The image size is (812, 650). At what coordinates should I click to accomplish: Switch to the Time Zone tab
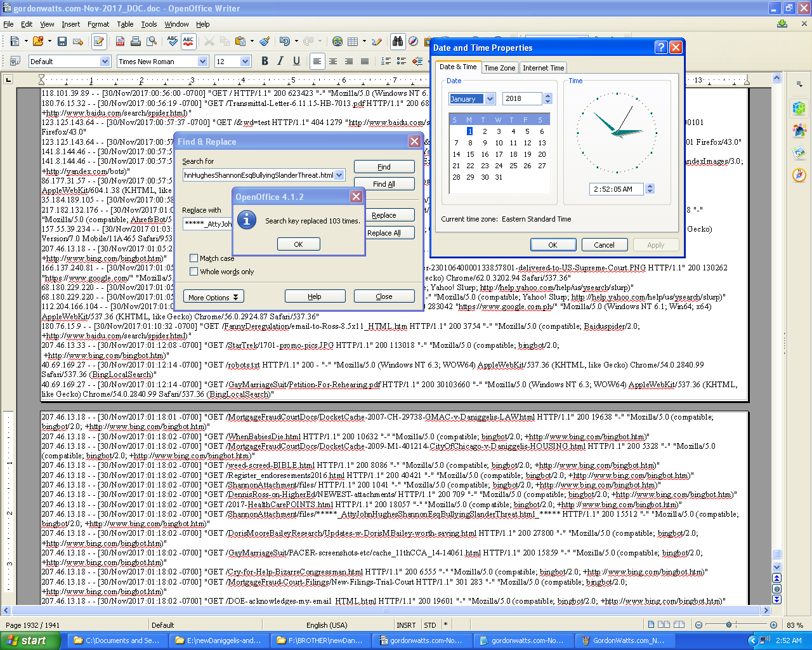[x=499, y=68]
